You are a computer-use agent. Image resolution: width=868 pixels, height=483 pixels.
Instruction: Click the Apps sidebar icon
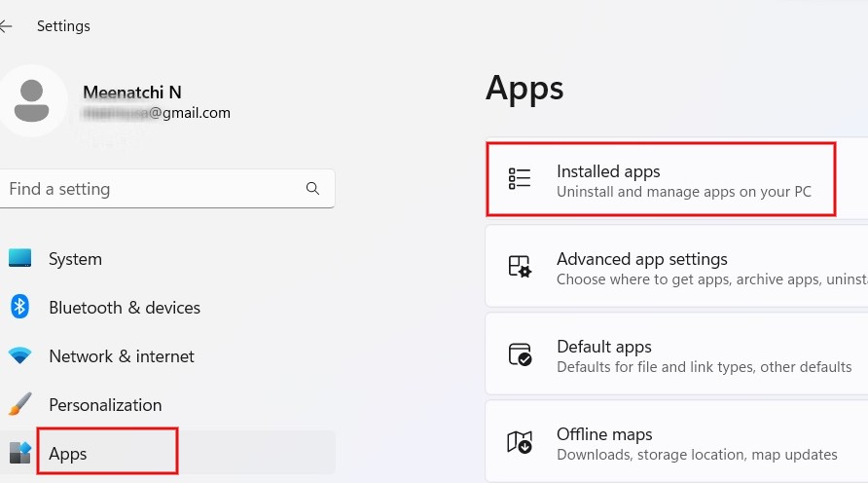point(19,453)
